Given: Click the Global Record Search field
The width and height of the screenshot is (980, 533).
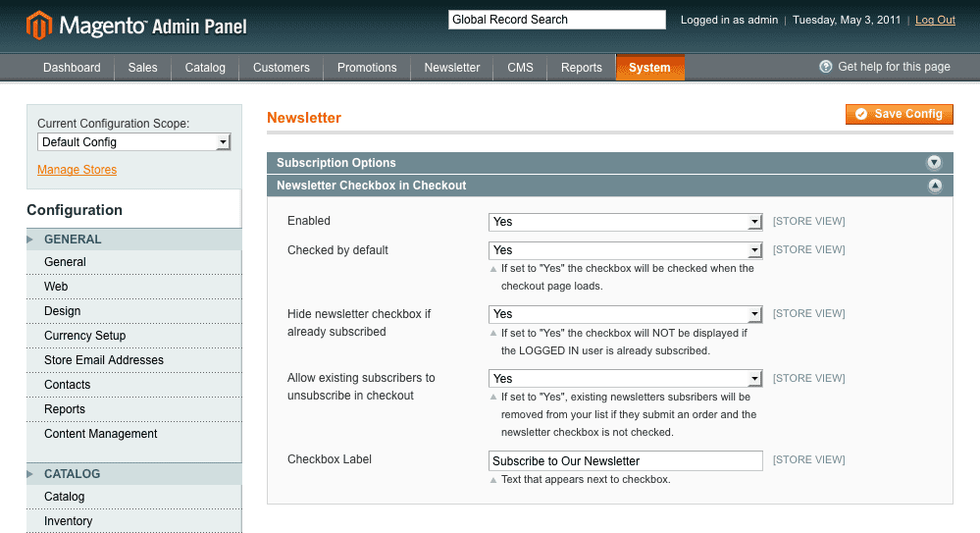Looking at the screenshot, I should pyautogui.click(x=557, y=20).
